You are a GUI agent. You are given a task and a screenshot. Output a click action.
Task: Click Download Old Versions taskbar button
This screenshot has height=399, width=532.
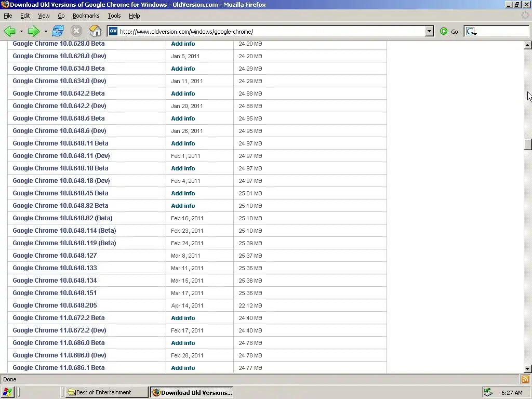192,393
